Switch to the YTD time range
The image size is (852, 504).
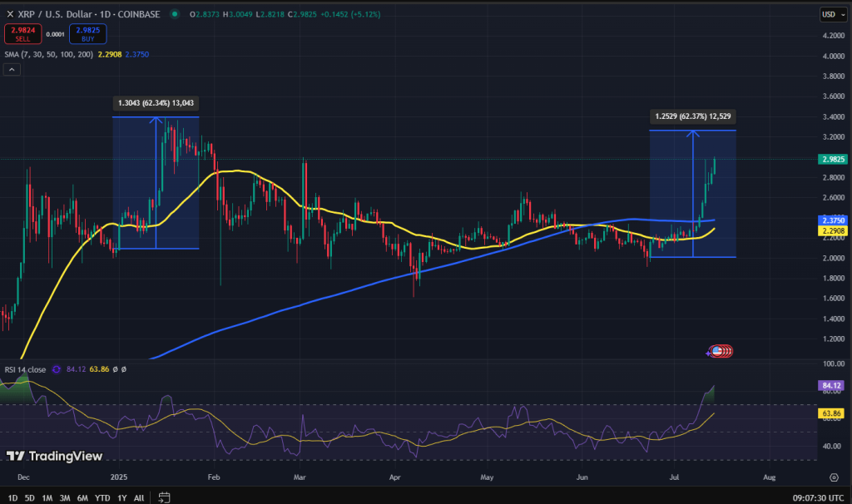pos(102,497)
